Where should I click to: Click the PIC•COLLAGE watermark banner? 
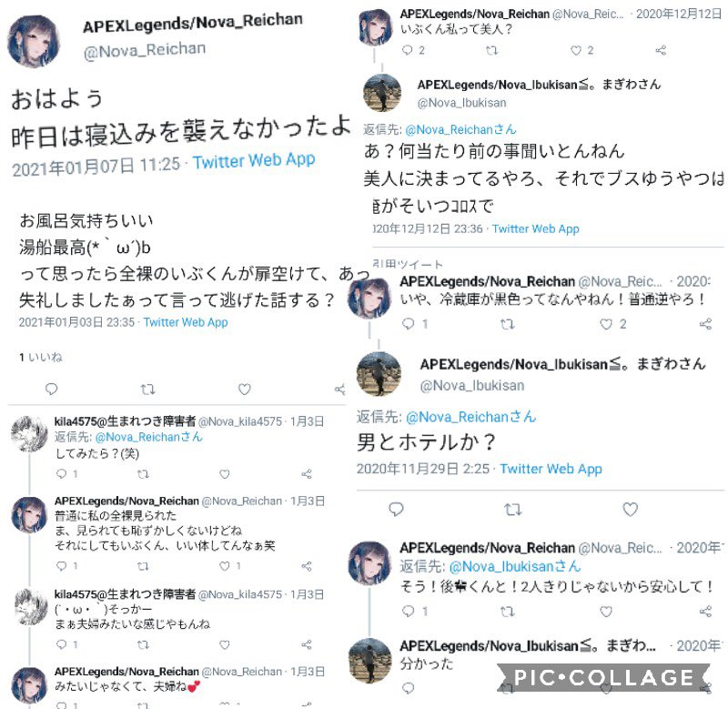[602, 677]
